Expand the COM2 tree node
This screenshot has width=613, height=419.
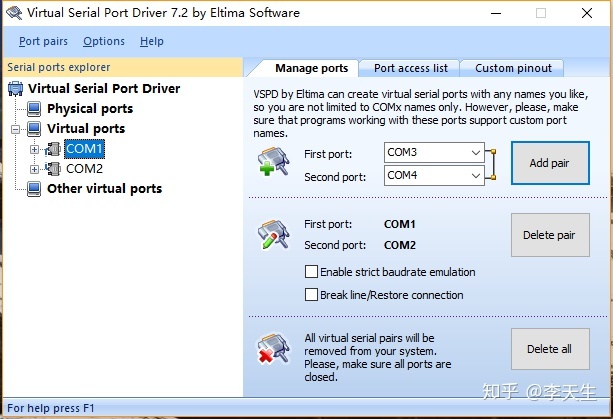pos(34,169)
